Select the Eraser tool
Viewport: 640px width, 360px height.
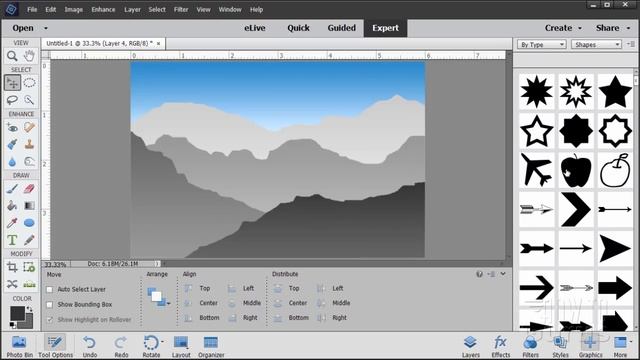coord(29,189)
